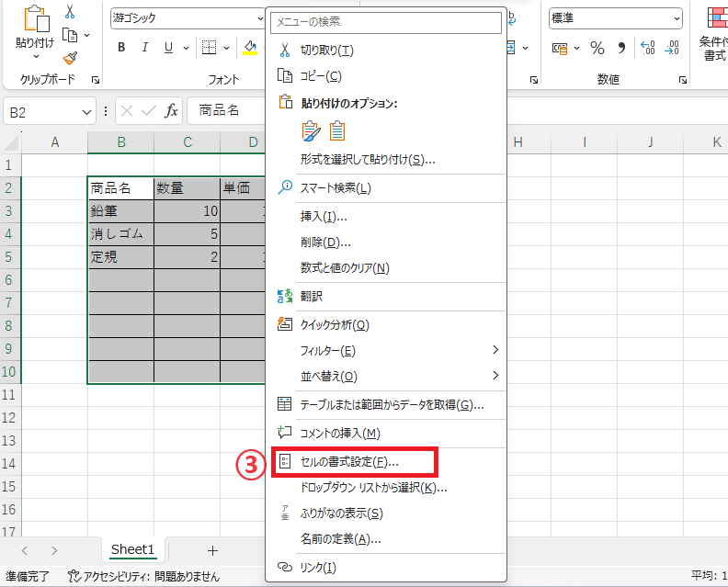Expand the borders dropdown arrow
This screenshot has width=728, height=587.
tap(226, 48)
